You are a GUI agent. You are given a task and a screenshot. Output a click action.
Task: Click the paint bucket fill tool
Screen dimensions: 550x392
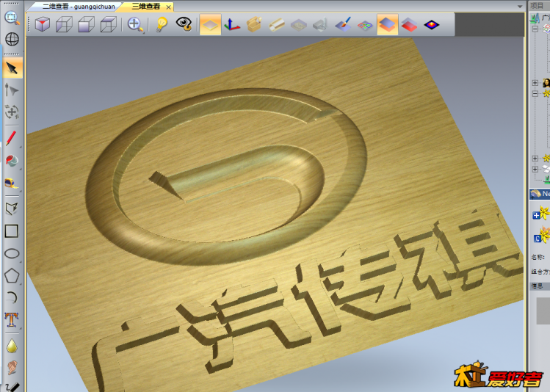(12, 160)
